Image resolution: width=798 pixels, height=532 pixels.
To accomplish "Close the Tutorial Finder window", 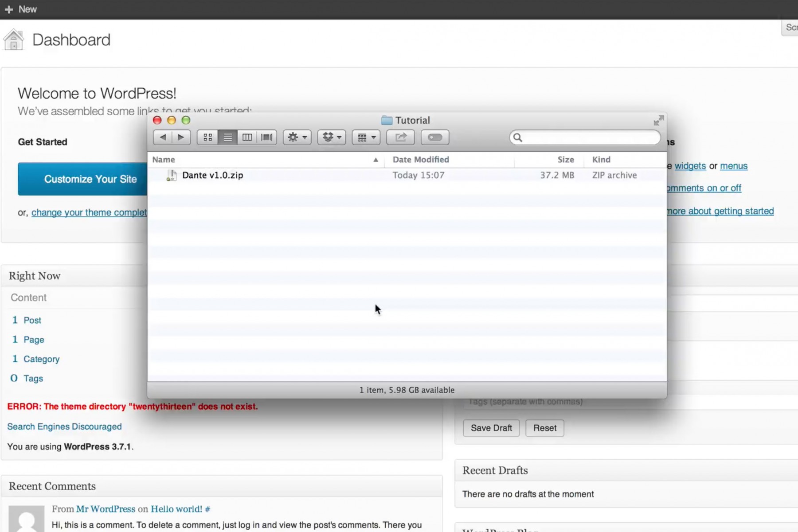I will coord(157,120).
